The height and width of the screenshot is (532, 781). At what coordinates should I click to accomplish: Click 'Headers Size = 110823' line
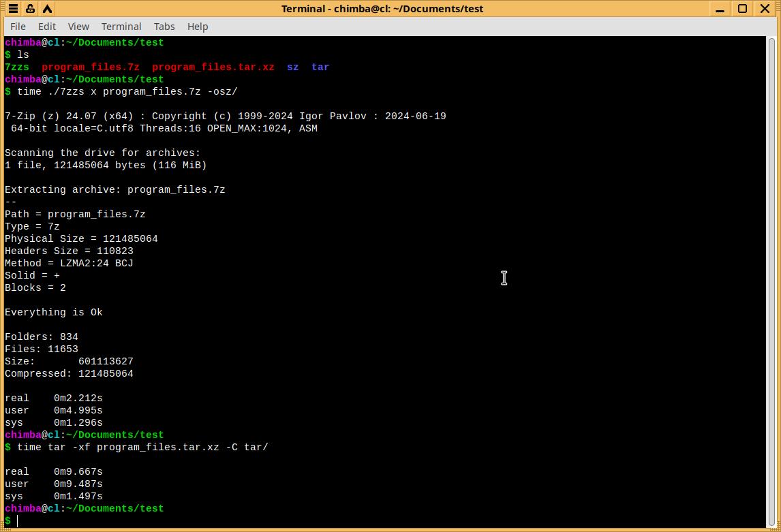coord(70,251)
